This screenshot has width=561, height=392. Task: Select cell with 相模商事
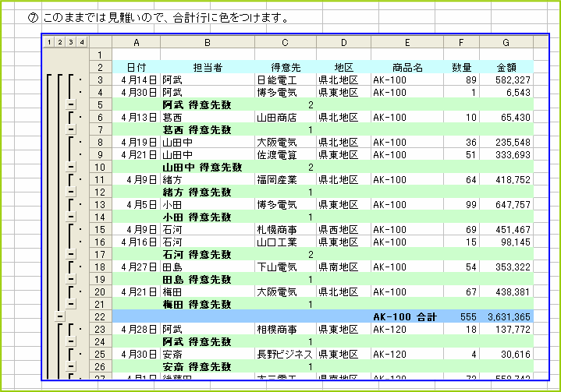coord(285,329)
